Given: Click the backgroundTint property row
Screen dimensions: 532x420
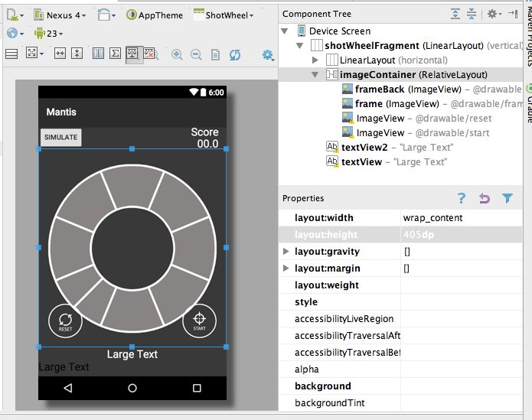Looking at the screenshot, I should click(x=400, y=402).
